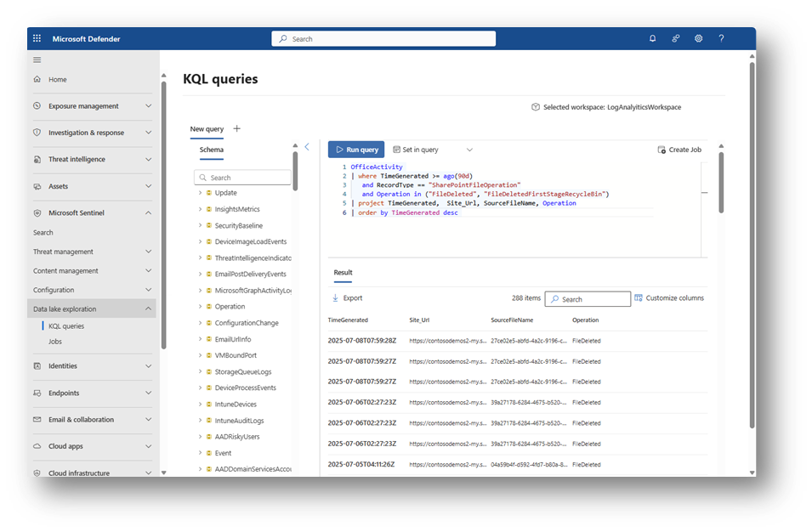Expand the Update table in schema
Image resolution: width=812 pixels, height=532 pixels.
(200, 193)
